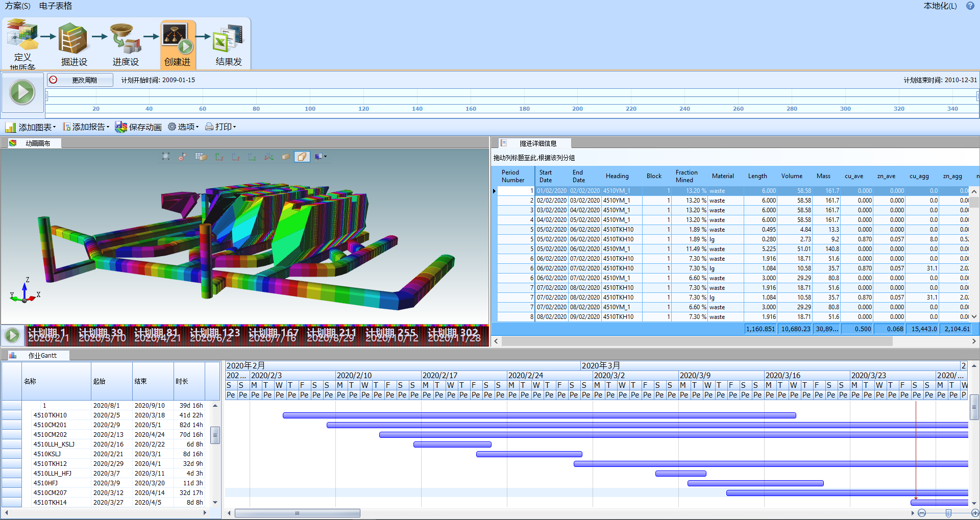
Task: Click the Gantt zoom-in plus icon
Action: point(975,513)
